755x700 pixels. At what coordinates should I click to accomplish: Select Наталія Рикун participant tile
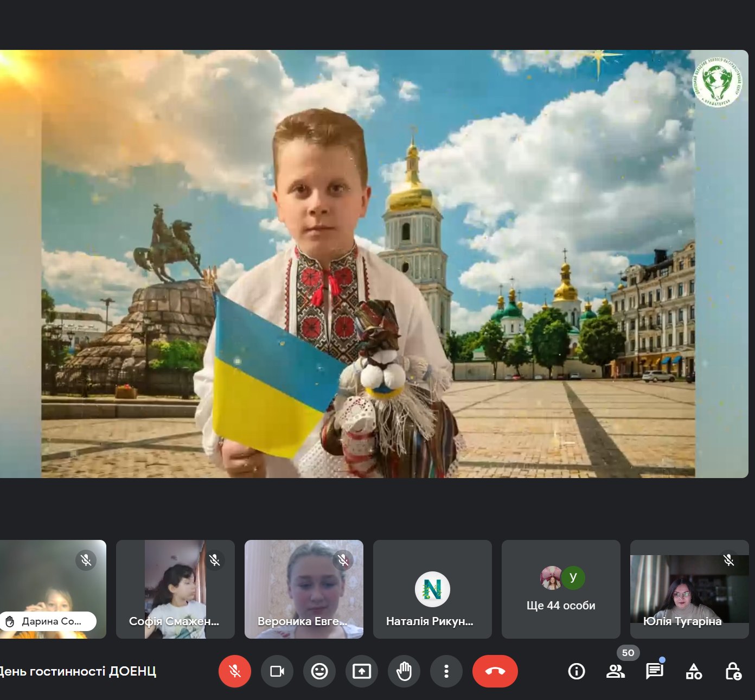[x=432, y=589]
